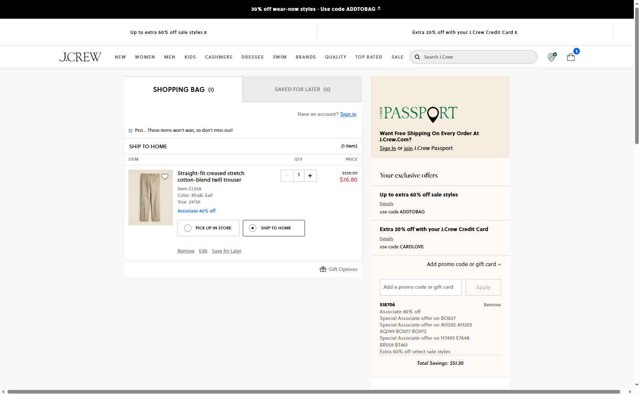This screenshot has width=640, height=395.
Task: Open the Men menu
Action: [x=169, y=57]
